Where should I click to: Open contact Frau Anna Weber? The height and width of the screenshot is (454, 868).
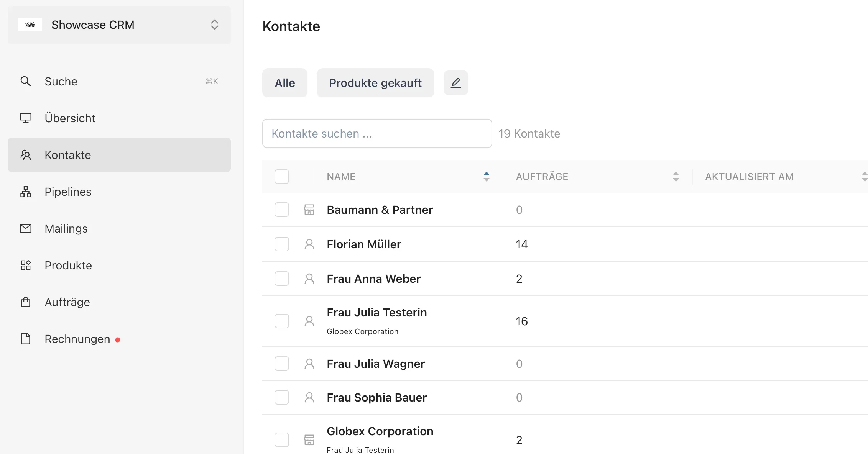click(x=373, y=279)
